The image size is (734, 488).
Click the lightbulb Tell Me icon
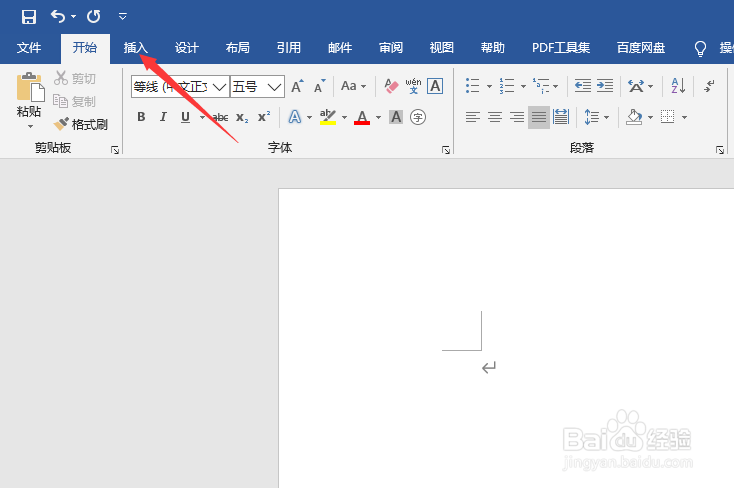(x=700, y=48)
